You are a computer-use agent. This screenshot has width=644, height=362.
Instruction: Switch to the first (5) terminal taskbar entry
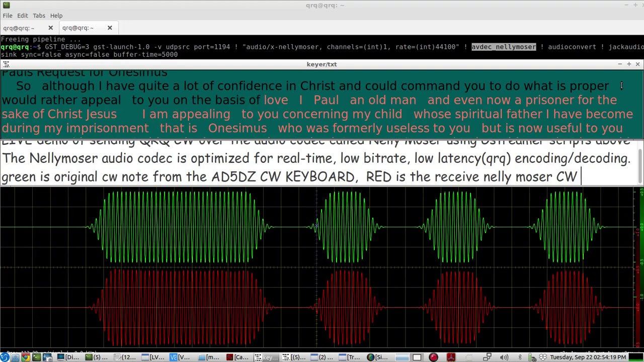pyautogui.click(x=97, y=357)
